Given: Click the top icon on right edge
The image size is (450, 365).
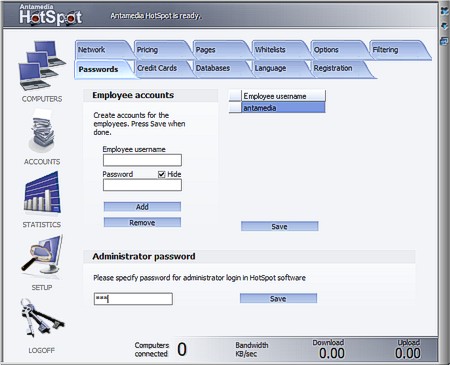Looking at the screenshot, I should [445, 11].
